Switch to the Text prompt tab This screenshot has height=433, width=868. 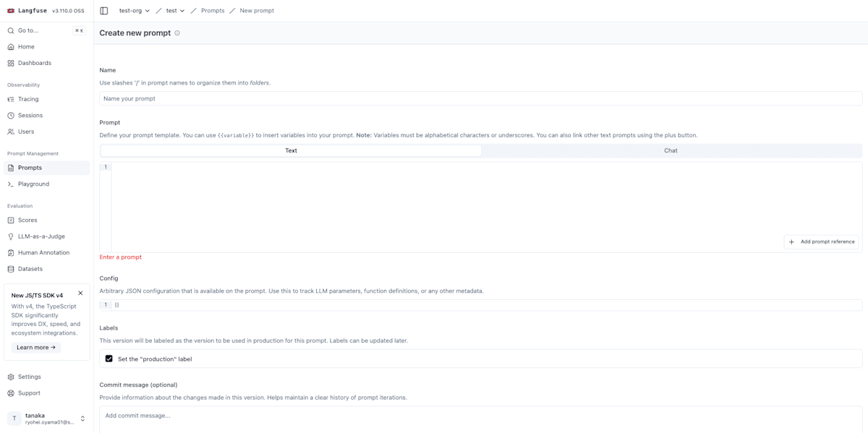click(x=291, y=150)
